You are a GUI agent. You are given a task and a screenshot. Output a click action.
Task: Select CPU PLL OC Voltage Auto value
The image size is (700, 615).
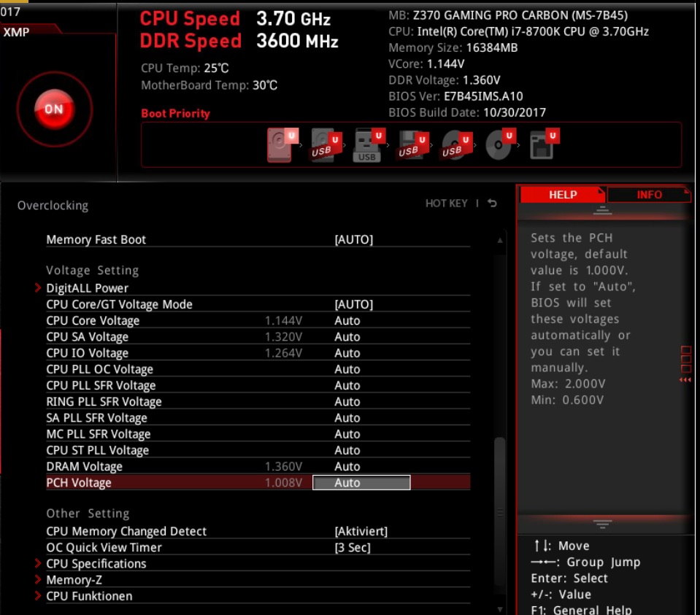pos(347,370)
